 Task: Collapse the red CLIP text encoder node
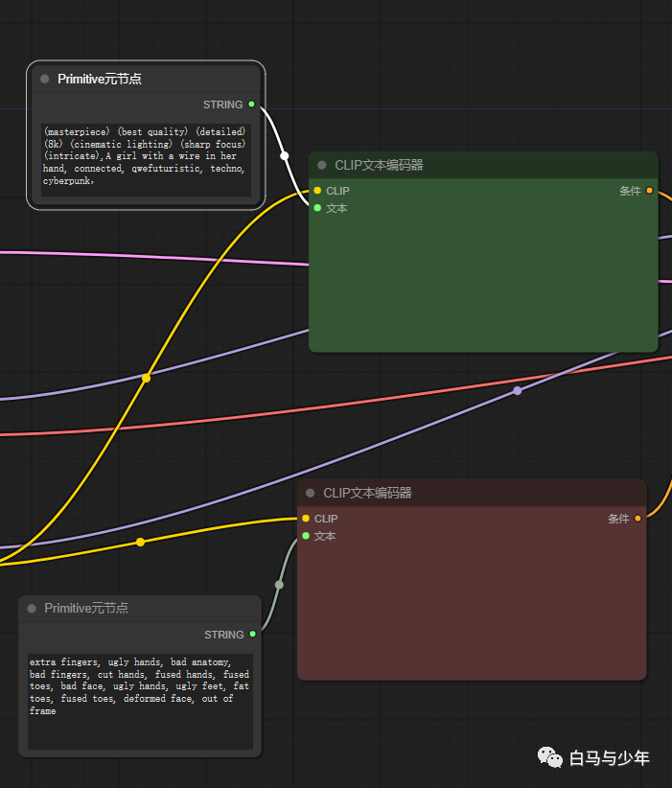(x=311, y=493)
